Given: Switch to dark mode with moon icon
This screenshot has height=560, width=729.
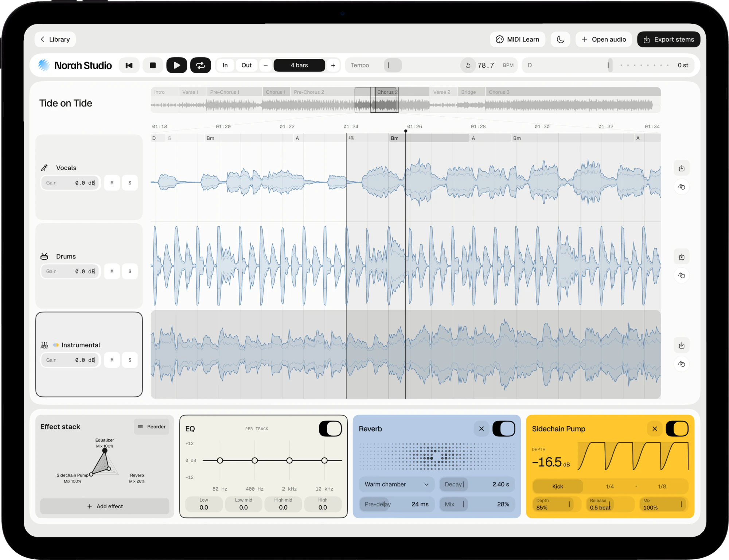Looking at the screenshot, I should (x=560, y=39).
